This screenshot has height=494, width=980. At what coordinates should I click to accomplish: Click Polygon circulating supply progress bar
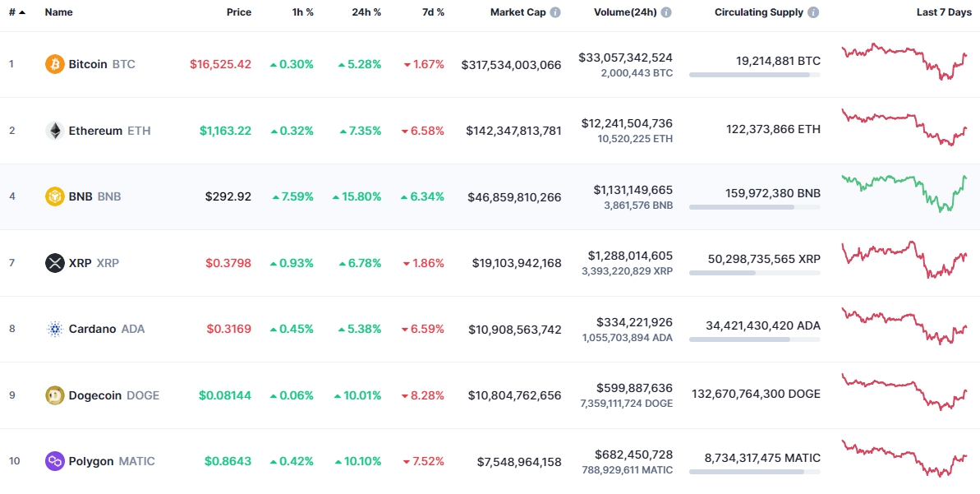coord(755,472)
